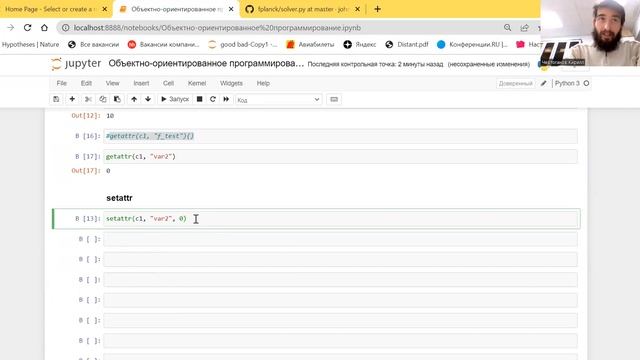Open the Авиабилеты bookmark
Image resolution: width=640 pixels, height=360 pixels.
[311, 44]
